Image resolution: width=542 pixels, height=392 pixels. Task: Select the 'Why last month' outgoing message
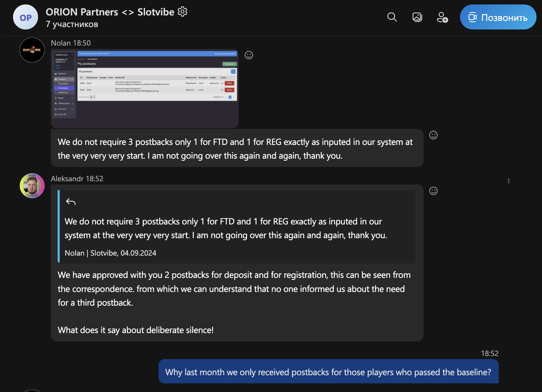tap(328, 371)
